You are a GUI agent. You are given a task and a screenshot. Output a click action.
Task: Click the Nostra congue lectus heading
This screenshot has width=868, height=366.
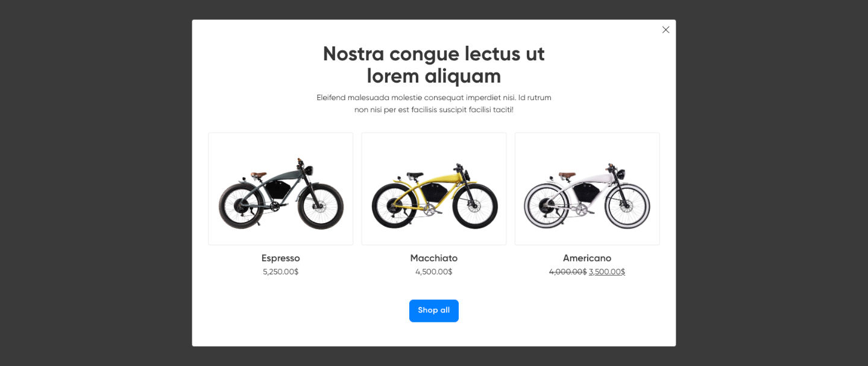(x=434, y=65)
